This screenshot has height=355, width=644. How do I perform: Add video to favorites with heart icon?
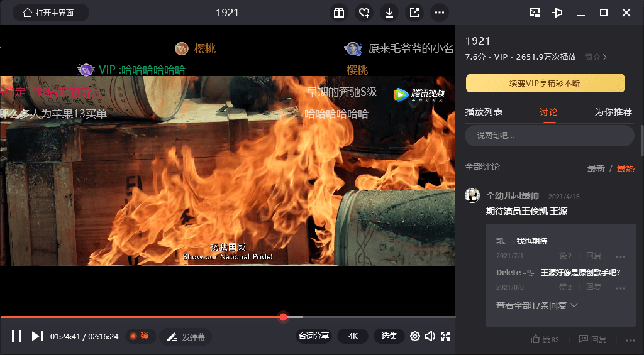(364, 13)
